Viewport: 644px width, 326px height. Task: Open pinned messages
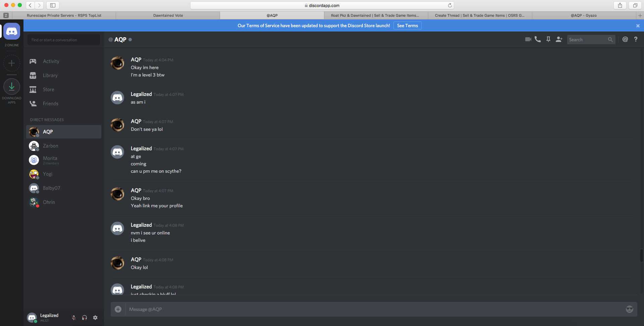click(548, 39)
